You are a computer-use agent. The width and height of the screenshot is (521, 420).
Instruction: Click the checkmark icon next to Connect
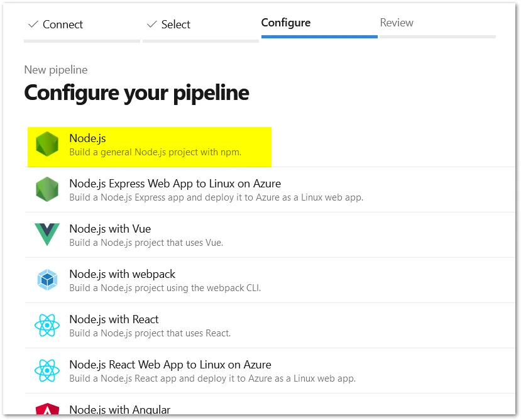pos(33,24)
